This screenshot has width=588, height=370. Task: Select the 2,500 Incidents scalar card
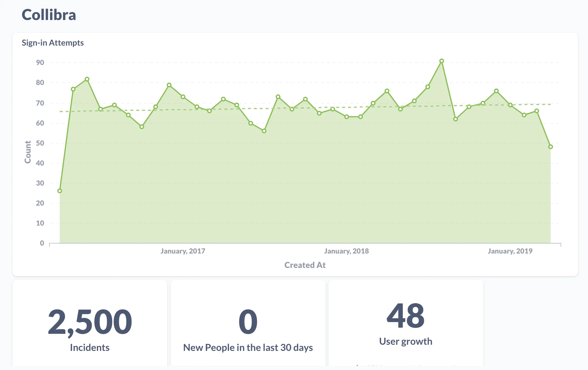coord(90,324)
